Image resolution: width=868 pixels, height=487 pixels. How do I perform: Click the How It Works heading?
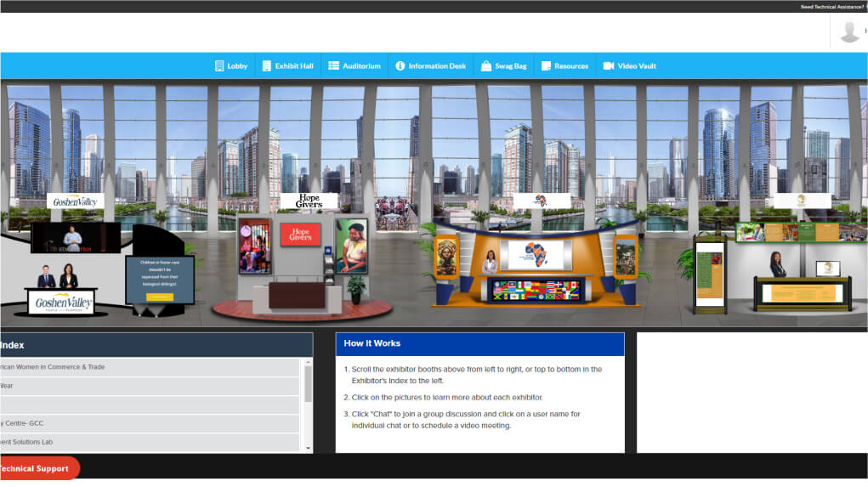(x=372, y=343)
